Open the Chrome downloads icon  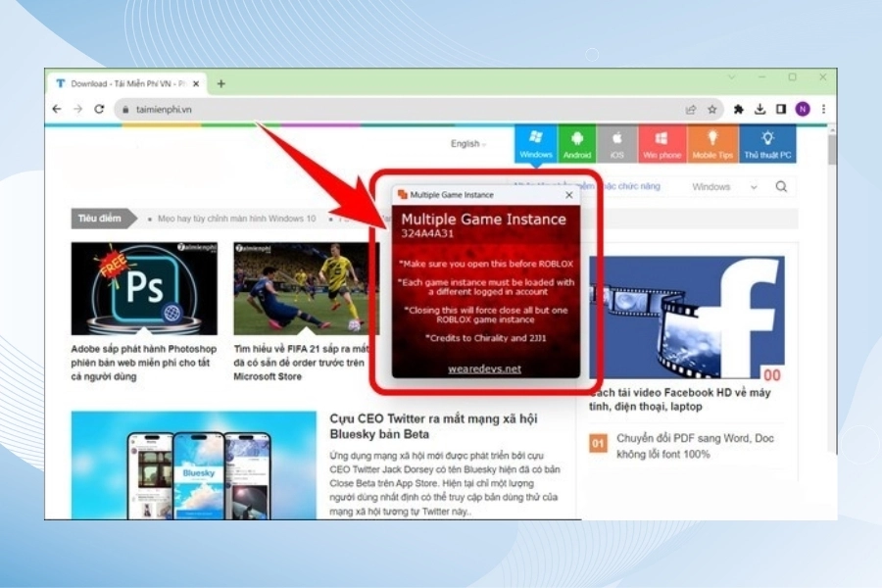(x=759, y=109)
